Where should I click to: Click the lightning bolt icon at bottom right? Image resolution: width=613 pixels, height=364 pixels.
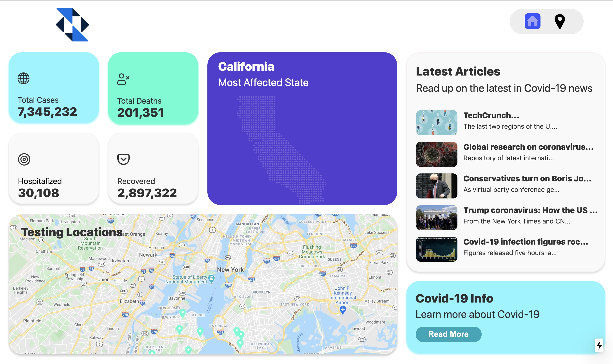coord(599,345)
